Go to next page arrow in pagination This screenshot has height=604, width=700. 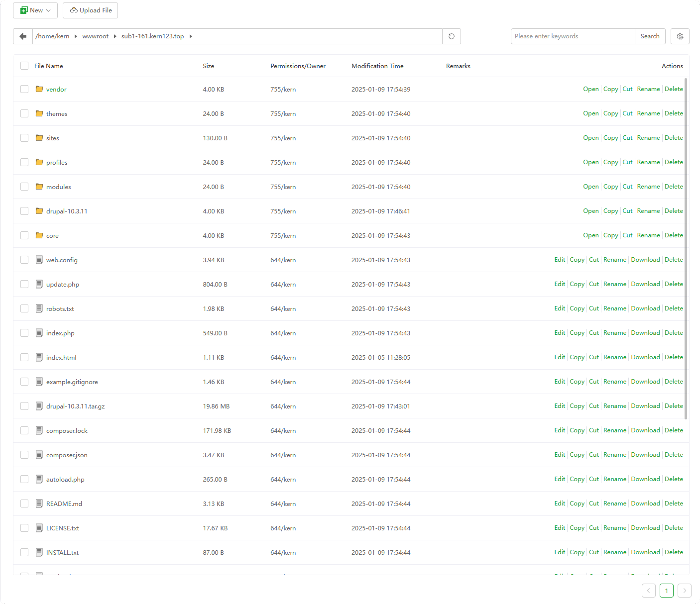[685, 591]
